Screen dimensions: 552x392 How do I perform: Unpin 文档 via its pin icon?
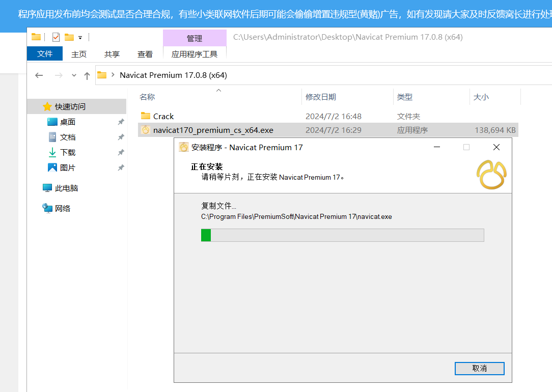pyautogui.click(x=121, y=137)
